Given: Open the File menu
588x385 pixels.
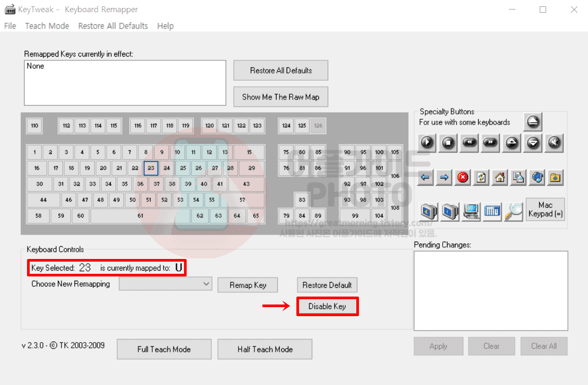Looking at the screenshot, I should tap(10, 26).
